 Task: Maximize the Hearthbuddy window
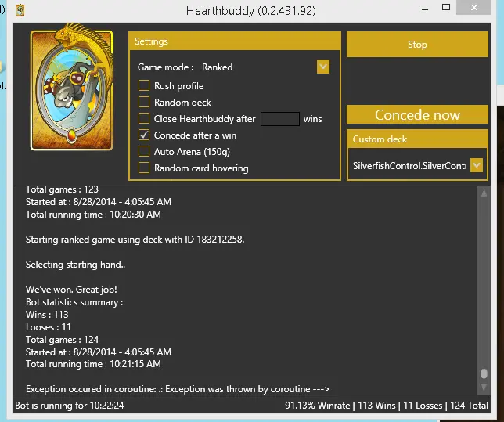click(446, 7)
